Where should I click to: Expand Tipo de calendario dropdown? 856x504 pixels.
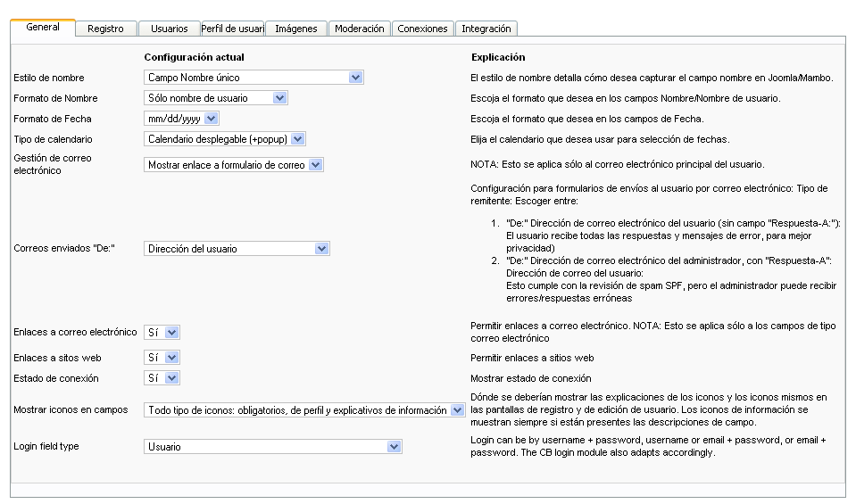pos(225,139)
